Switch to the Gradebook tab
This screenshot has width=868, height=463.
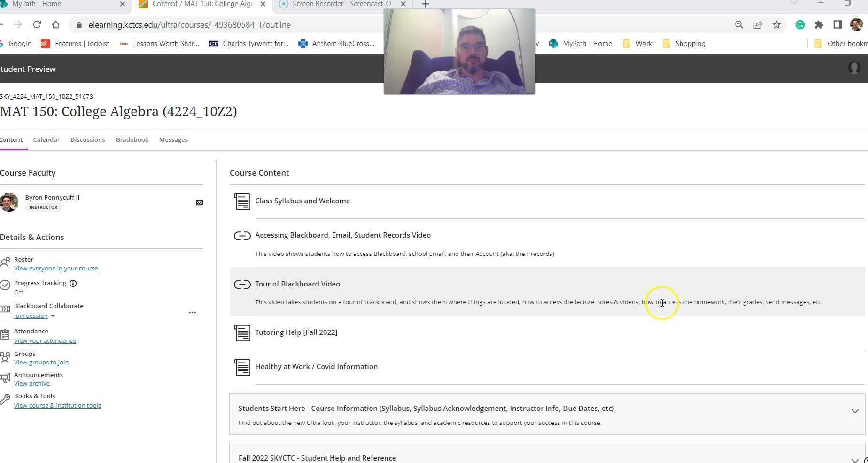(132, 139)
